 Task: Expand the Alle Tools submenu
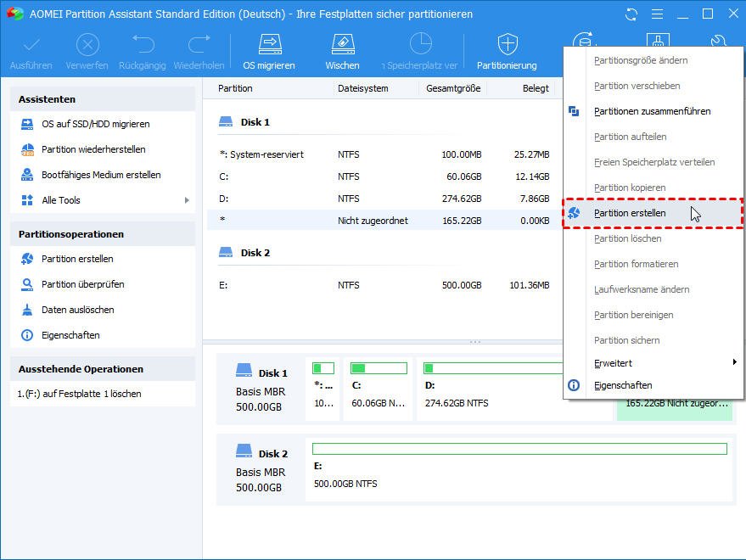(102, 200)
